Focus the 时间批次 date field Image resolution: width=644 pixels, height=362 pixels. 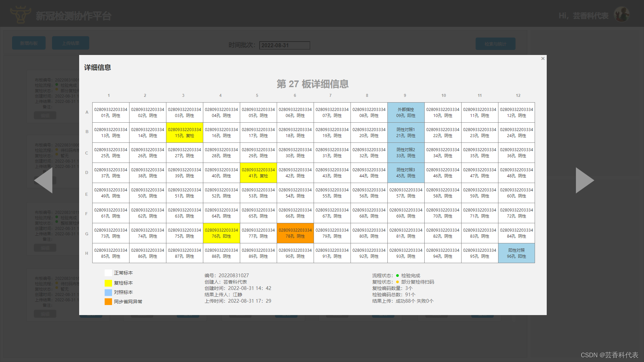(284, 45)
